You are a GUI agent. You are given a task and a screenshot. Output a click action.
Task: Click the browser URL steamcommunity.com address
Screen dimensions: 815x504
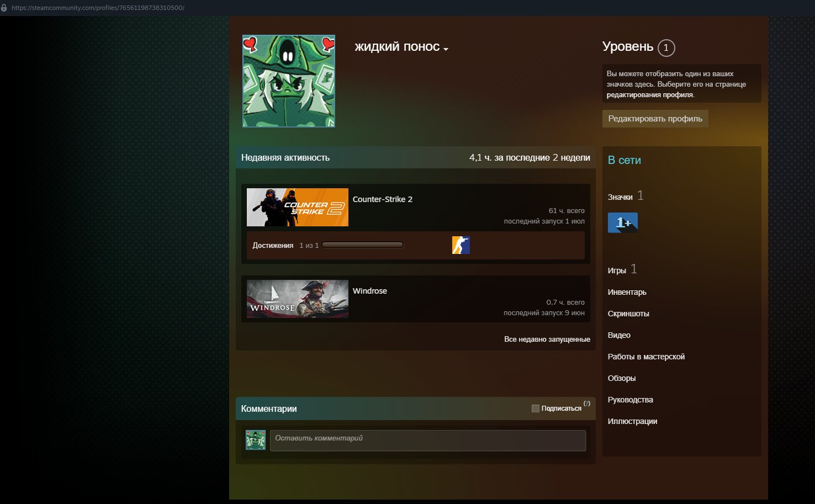click(x=98, y=8)
